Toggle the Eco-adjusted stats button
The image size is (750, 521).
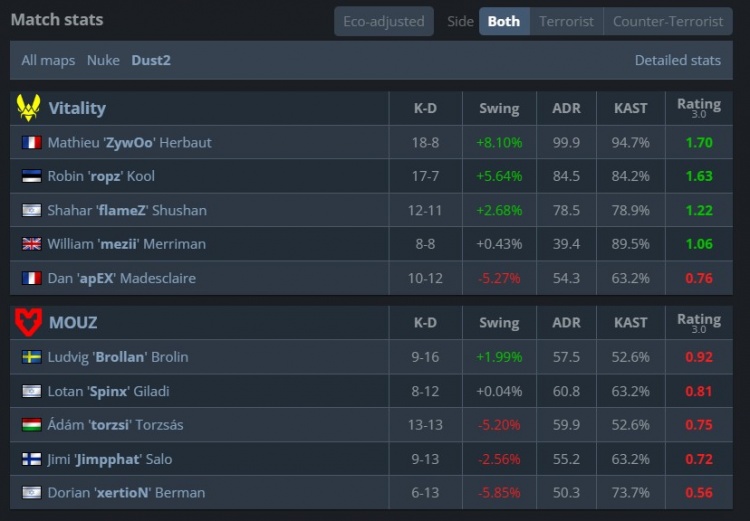384,21
